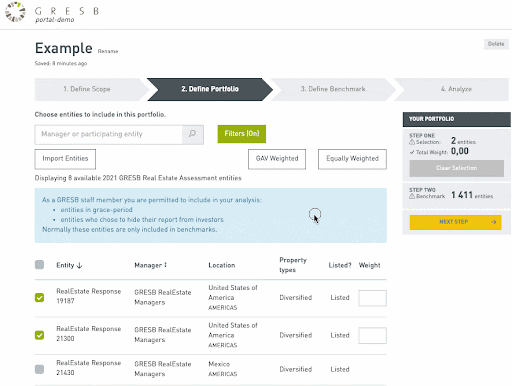The image size is (512, 386).
Task: Click the GRESB logo icon
Action: (15, 12)
